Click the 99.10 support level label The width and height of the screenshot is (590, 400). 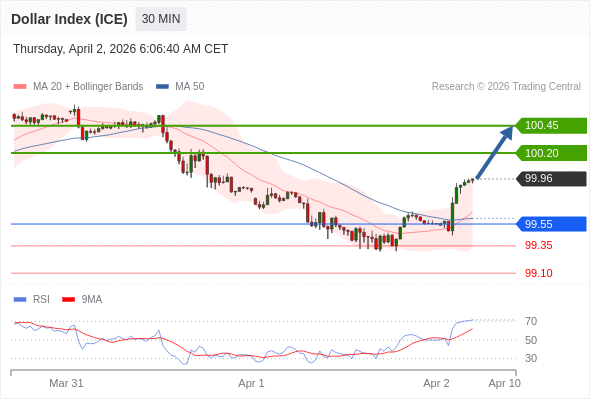[x=539, y=273]
